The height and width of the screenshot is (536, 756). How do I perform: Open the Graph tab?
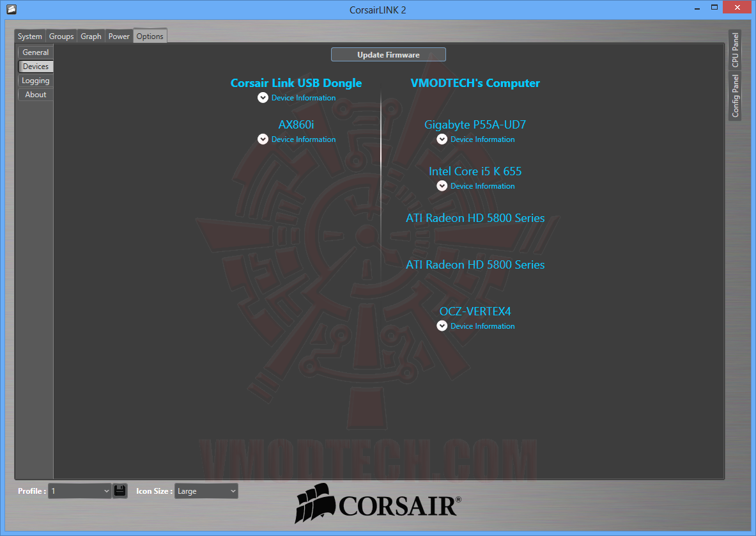coord(91,36)
